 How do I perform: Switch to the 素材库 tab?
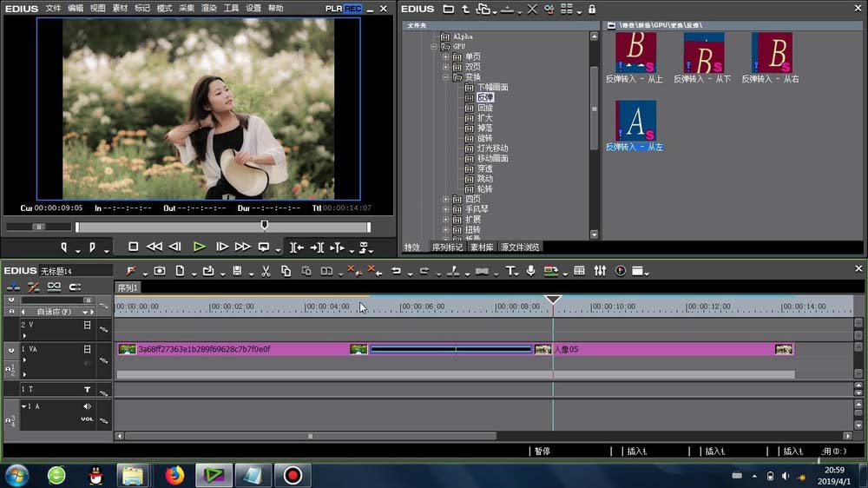(482, 247)
